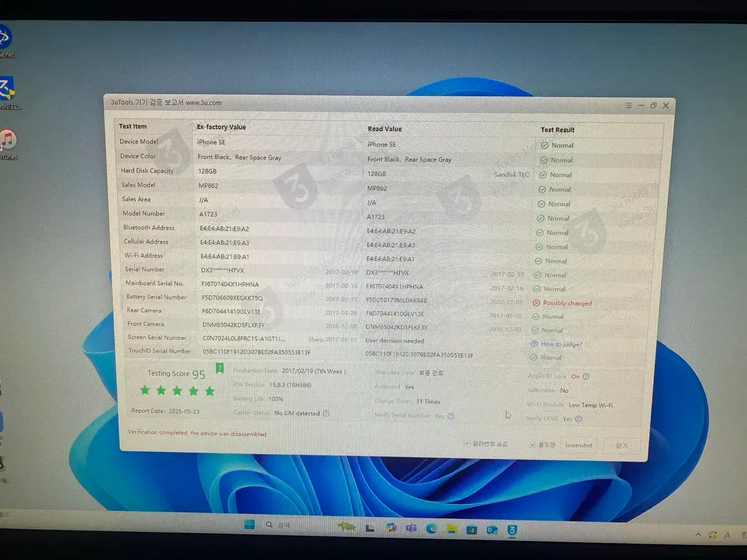Open File Explorer from the taskbar
The width and height of the screenshot is (747, 560).
tap(452, 530)
